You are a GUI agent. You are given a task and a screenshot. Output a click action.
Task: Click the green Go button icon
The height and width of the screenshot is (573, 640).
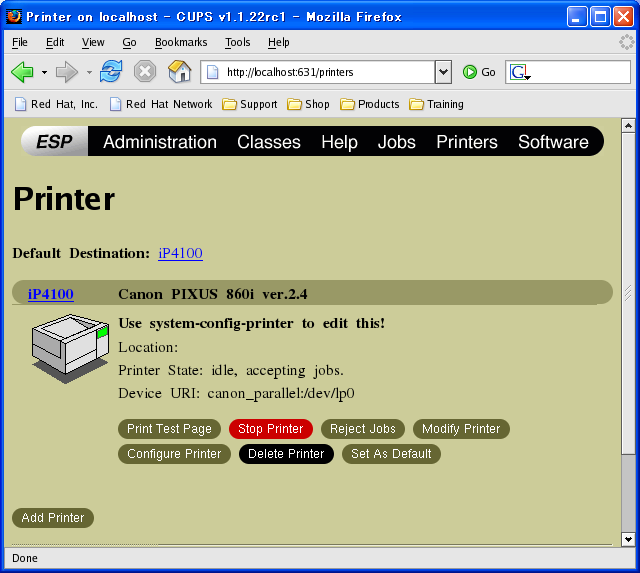click(x=470, y=72)
